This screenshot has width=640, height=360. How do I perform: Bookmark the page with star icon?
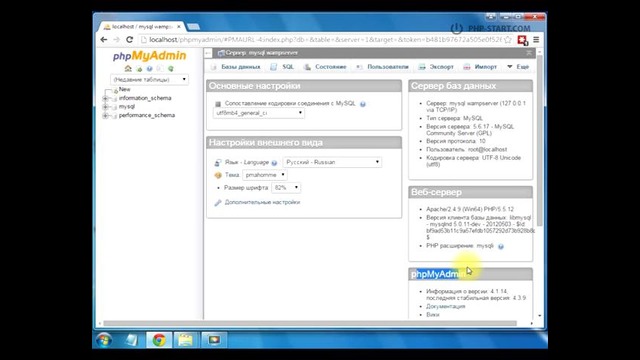(508, 40)
